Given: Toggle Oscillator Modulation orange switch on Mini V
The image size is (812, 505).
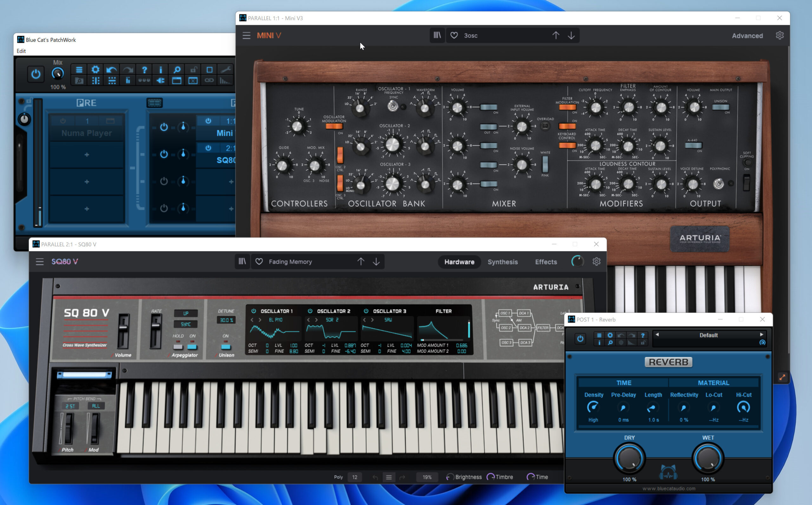Looking at the screenshot, I should pos(334,126).
